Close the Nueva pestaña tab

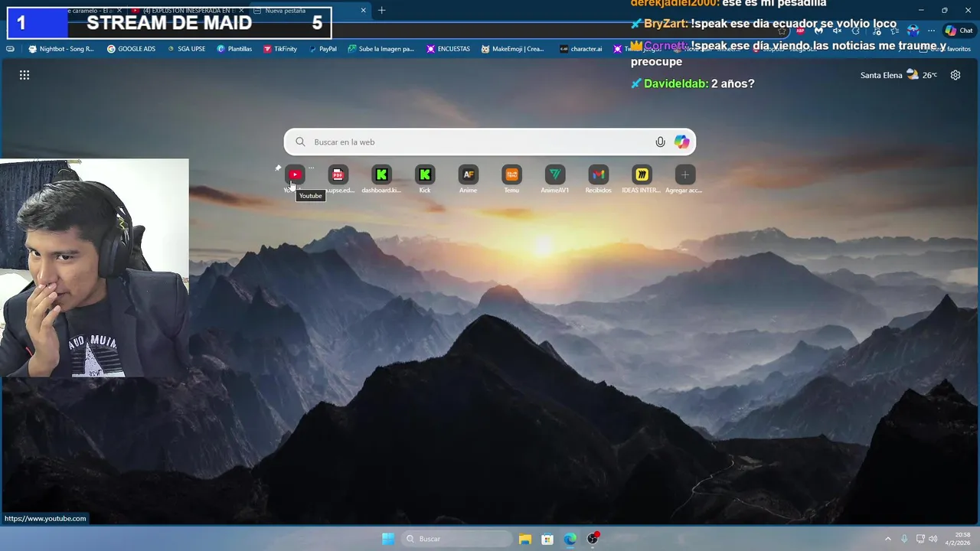pos(362,10)
